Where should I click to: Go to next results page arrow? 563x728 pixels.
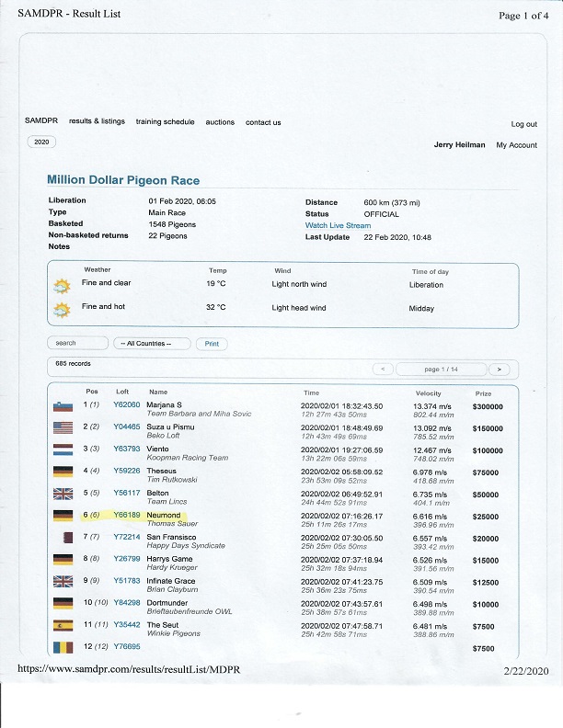coord(498,369)
